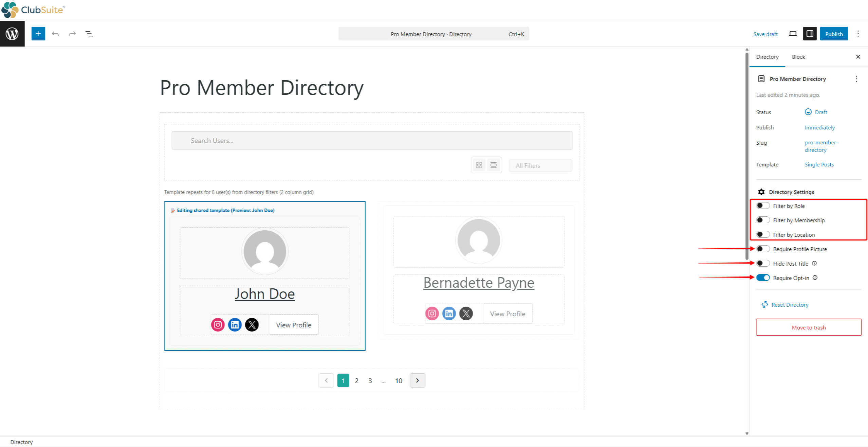Select the list view icon above results

(x=494, y=165)
